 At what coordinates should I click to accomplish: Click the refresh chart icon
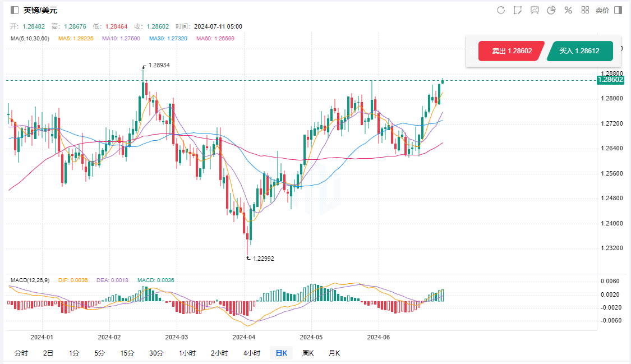501,10
